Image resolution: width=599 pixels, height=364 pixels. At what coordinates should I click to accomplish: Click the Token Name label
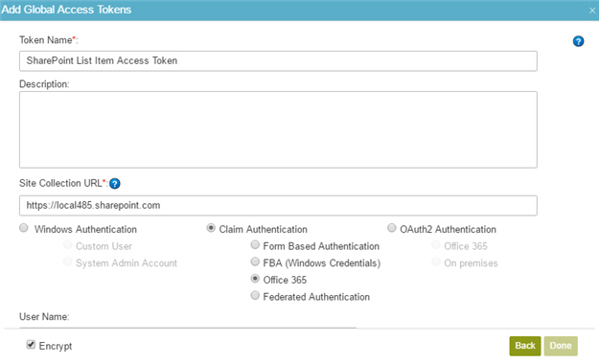tap(49, 40)
